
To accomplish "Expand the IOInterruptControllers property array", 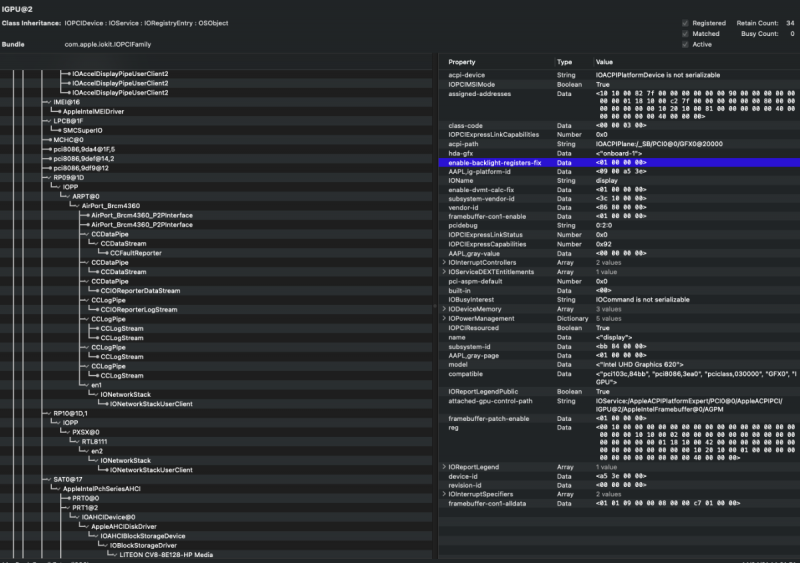I will [444, 263].
